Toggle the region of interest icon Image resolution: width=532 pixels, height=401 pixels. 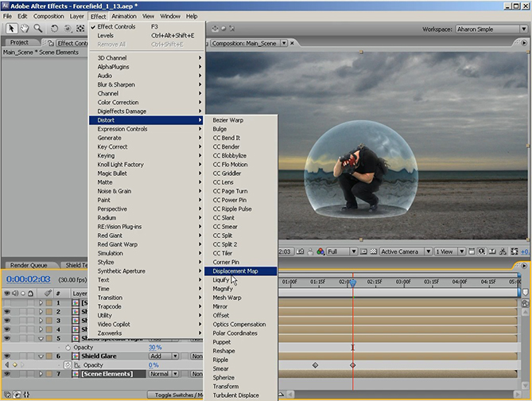click(363, 251)
